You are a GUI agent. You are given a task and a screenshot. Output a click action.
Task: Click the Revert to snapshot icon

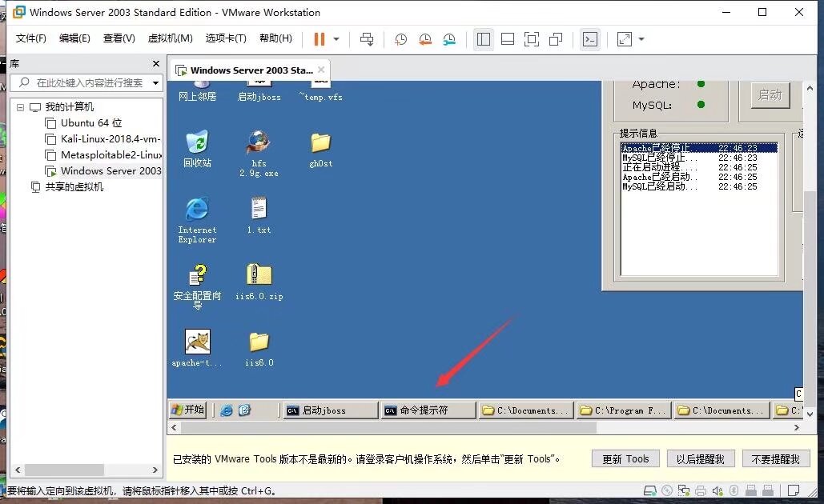(x=424, y=39)
